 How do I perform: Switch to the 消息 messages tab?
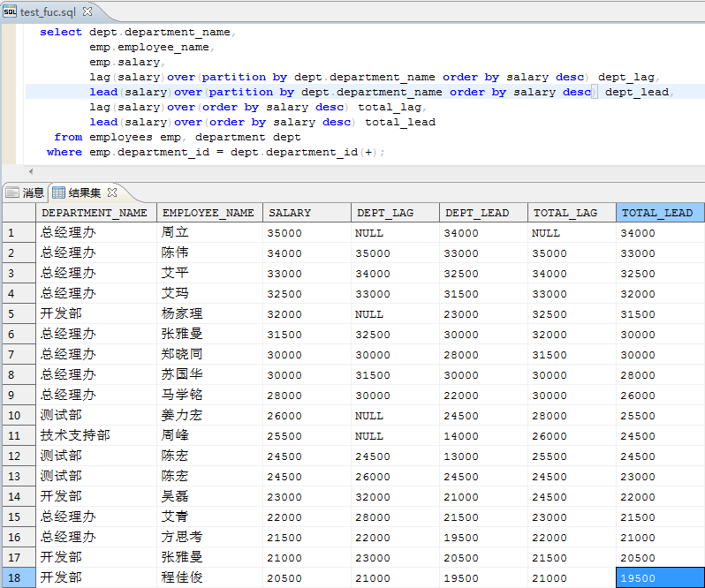click(25, 192)
